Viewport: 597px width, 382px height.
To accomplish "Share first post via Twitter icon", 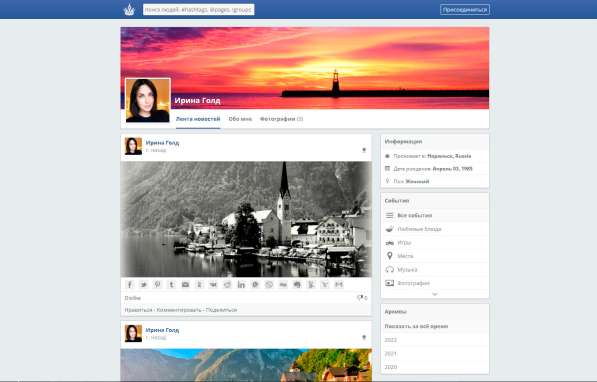I will 144,285.
